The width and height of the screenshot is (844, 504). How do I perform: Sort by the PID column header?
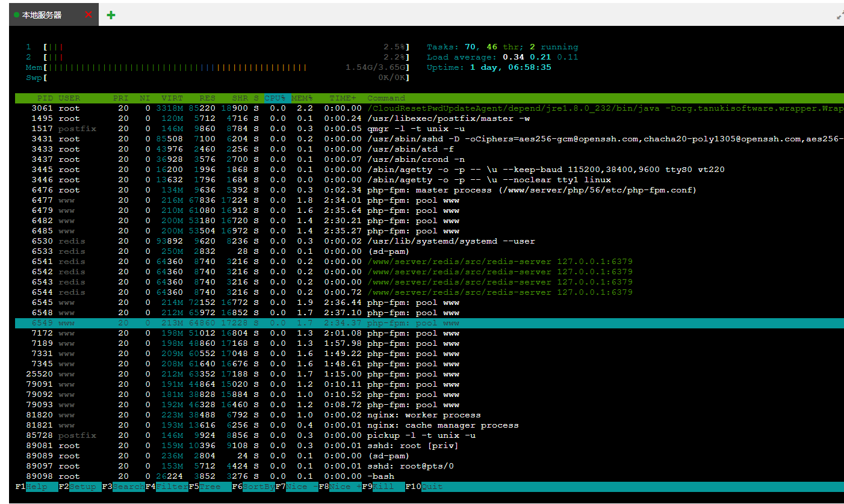tap(45, 98)
